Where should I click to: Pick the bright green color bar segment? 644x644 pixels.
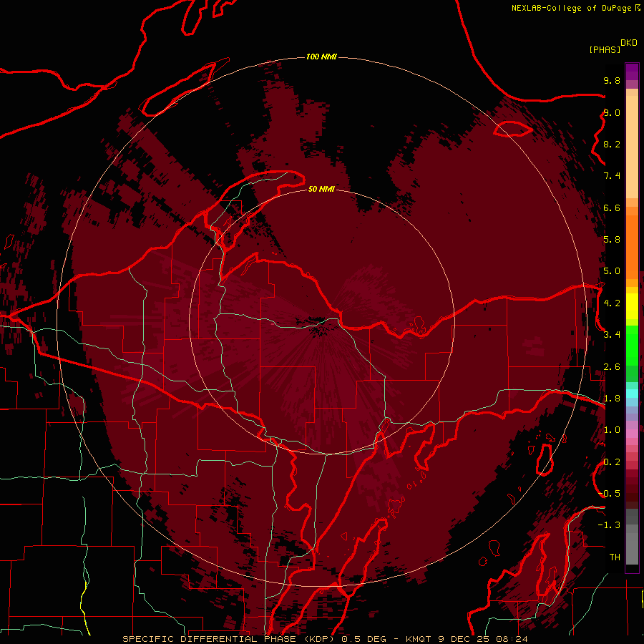(x=632, y=346)
